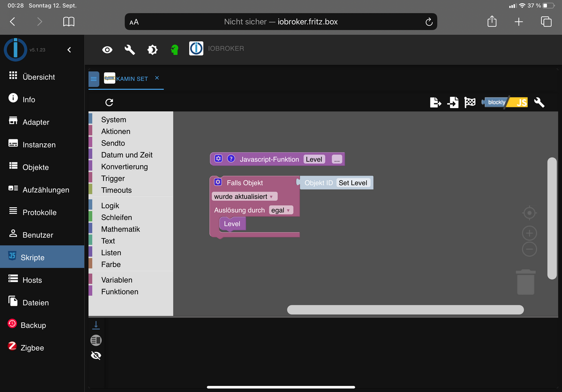Check blocks with the checkered flag icon
The image size is (562, 392).
pyautogui.click(x=470, y=102)
